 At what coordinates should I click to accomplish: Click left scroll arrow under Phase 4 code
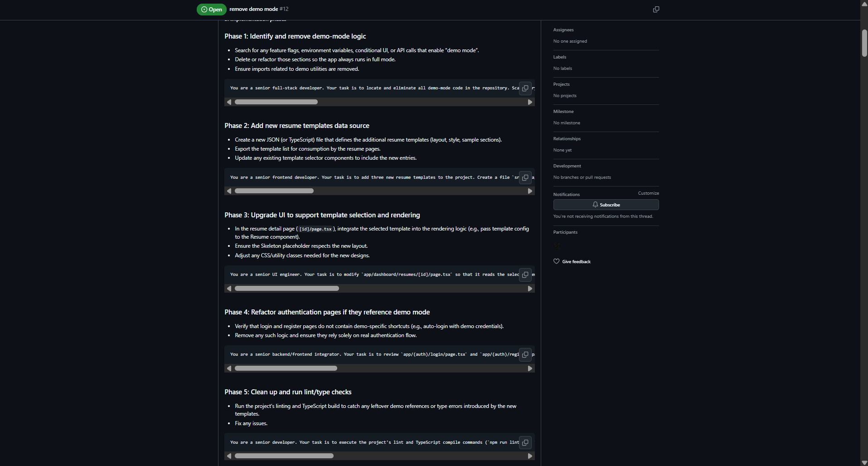pyautogui.click(x=229, y=368)
